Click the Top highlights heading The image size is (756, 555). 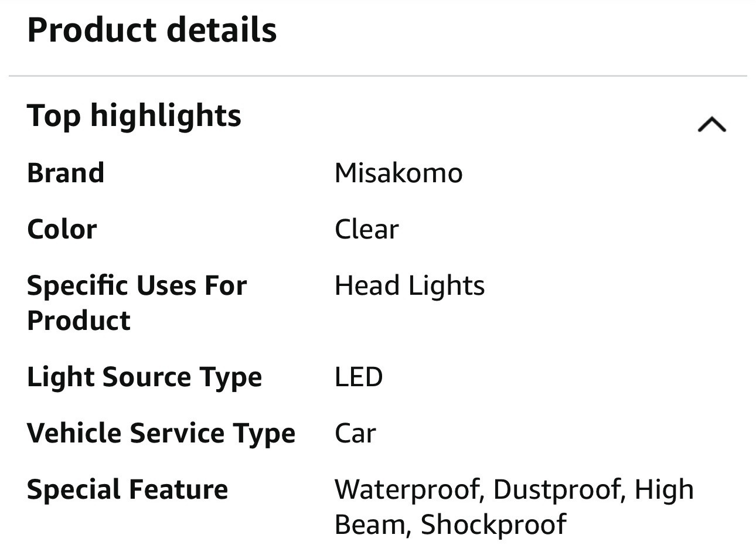tap(134, 115)
